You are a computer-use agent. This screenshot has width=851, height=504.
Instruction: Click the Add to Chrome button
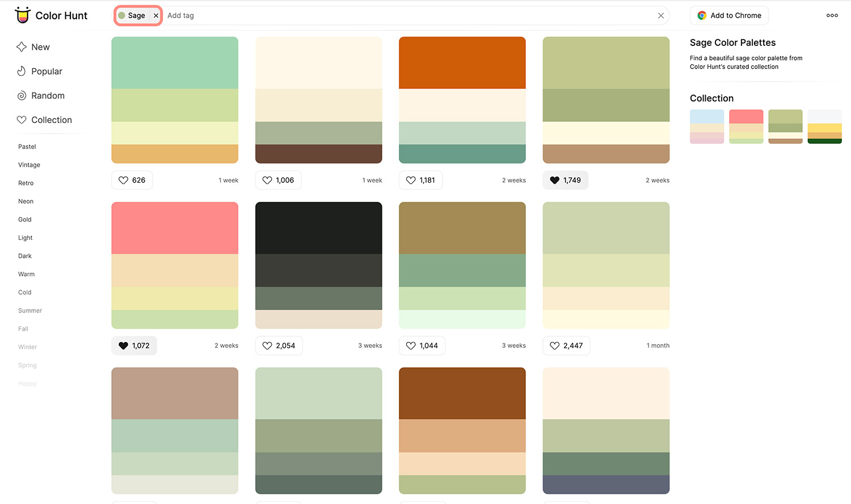click(729, 16)
